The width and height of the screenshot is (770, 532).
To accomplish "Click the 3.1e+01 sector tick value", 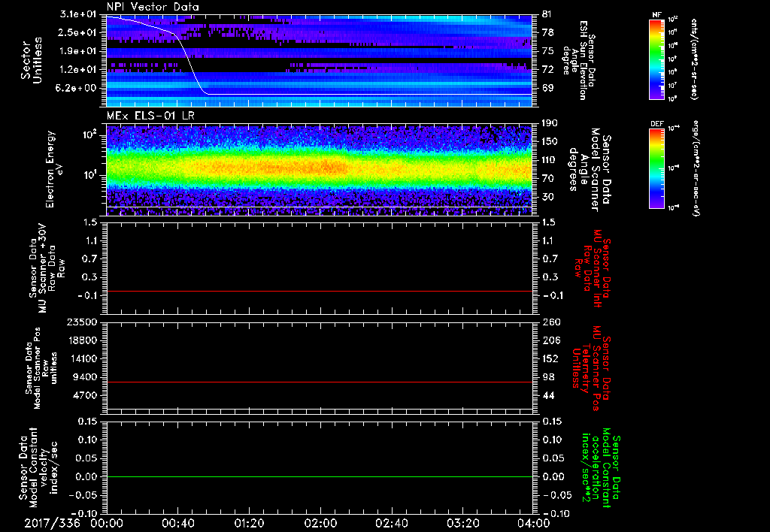I will [78, 14].
